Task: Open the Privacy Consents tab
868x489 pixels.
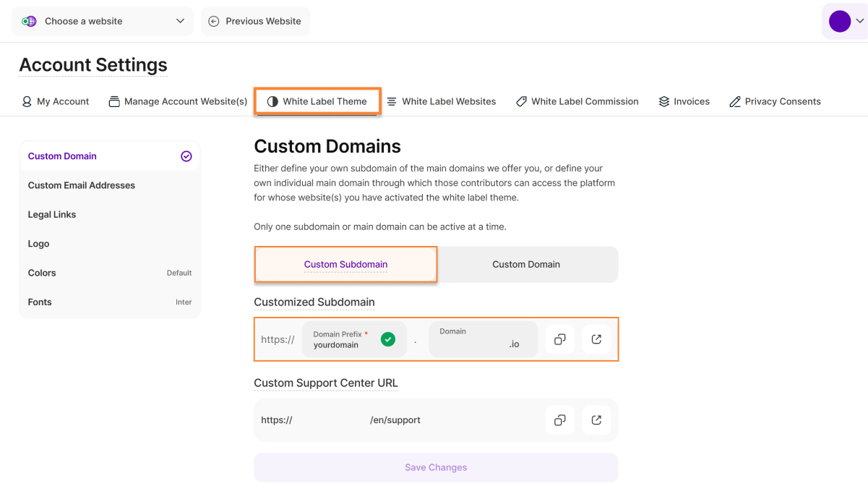Action: point(775,101)
